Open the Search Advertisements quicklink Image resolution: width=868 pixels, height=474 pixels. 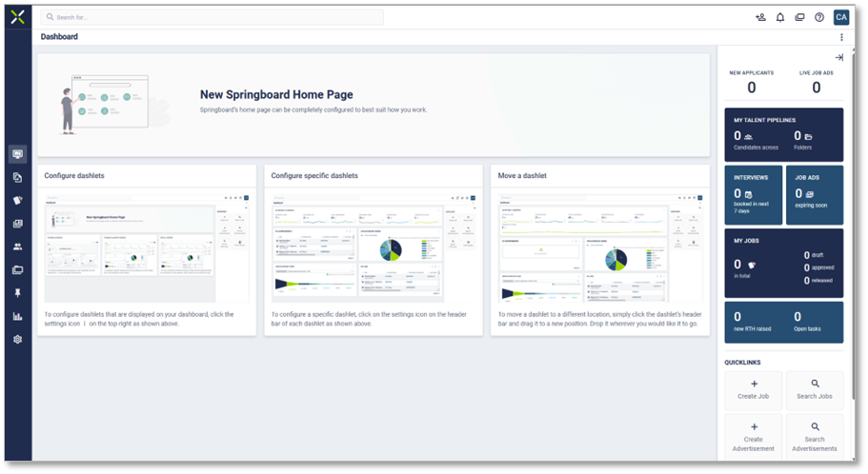pyautogui.click(x=815, y=436)
